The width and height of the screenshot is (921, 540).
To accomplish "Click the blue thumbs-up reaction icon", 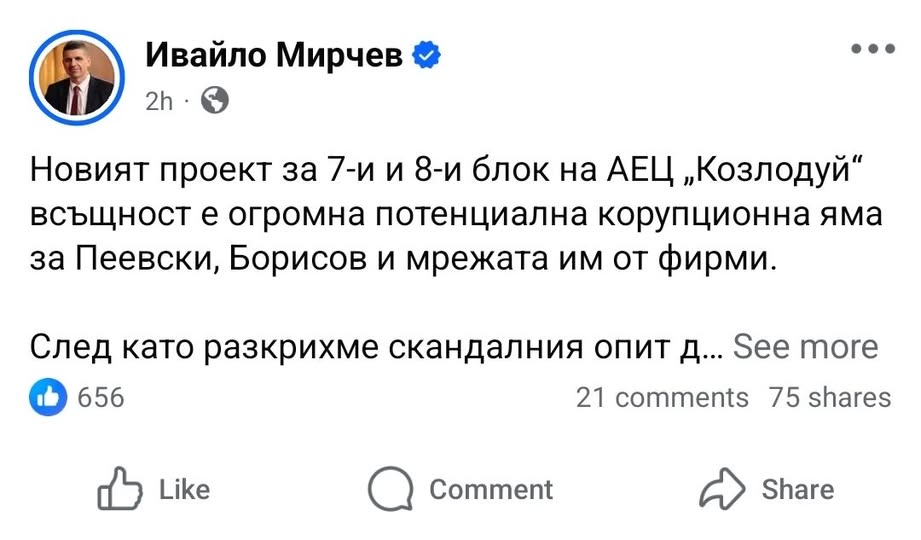I will (x=49, y=397).
